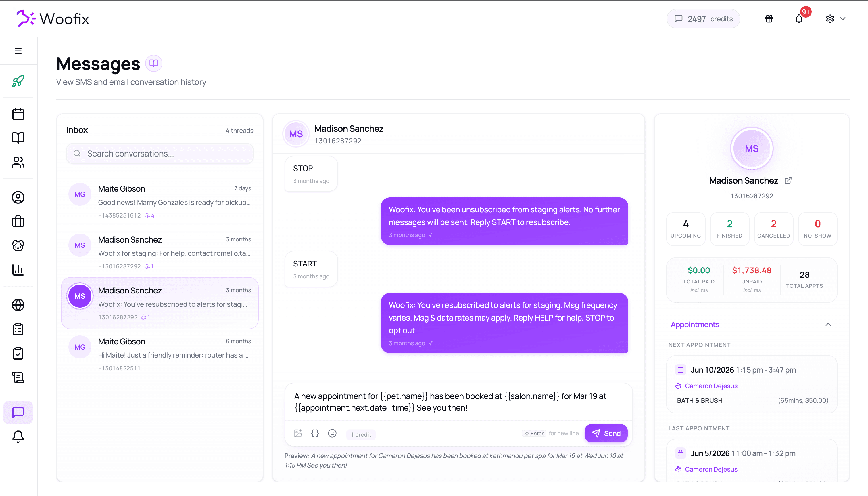Click the $1,738.48 UNPAID amount

pos(752,270)
